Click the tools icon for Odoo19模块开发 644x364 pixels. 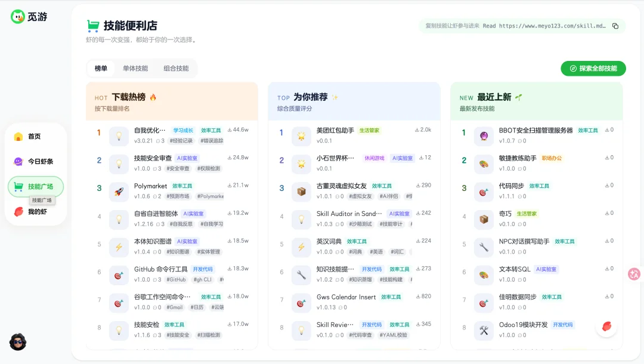(x=484, y=331)
